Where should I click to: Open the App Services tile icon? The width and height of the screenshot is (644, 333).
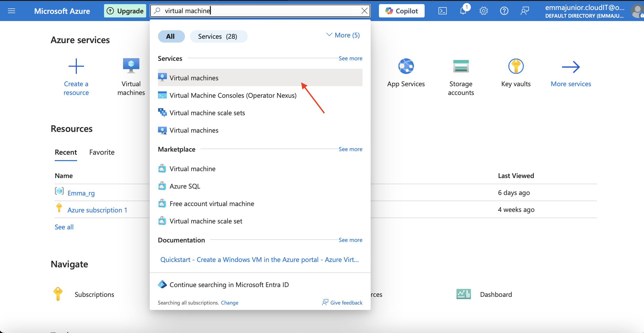click(406, 66)
